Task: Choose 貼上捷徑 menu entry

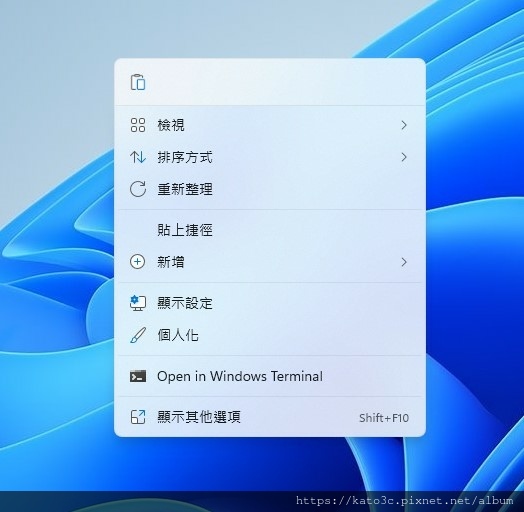Action: [x=270, y=230]
